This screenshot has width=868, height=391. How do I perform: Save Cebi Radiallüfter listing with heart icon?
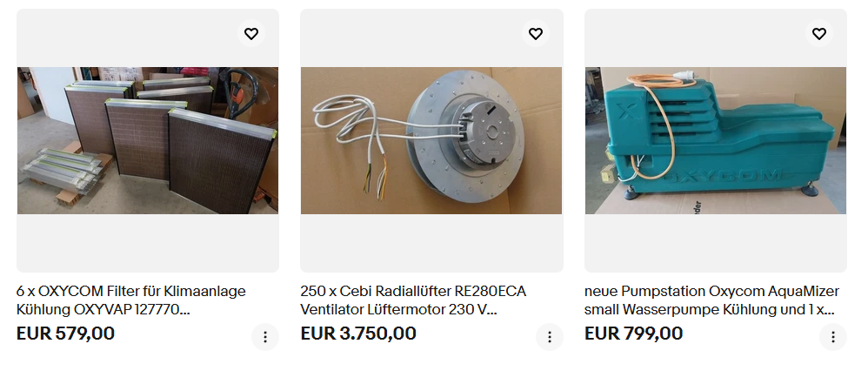(x=535, y=34)
